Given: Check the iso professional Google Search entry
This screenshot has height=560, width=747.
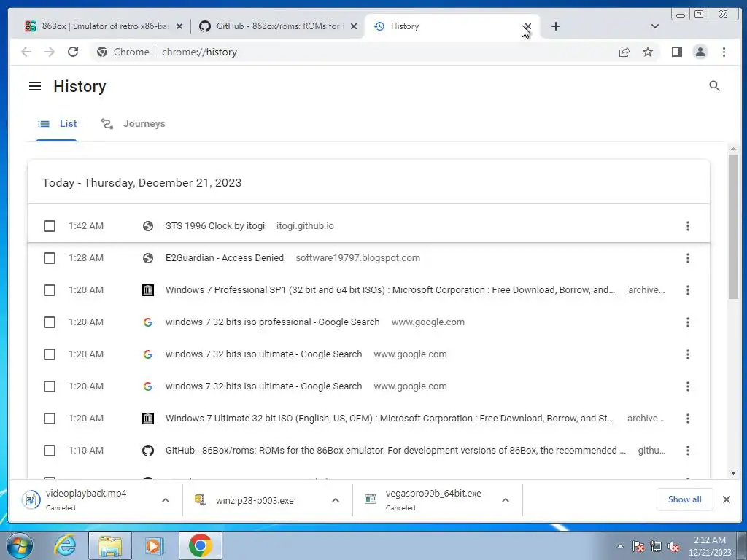Looking at the screenshot, I should (x=50, y=322).
